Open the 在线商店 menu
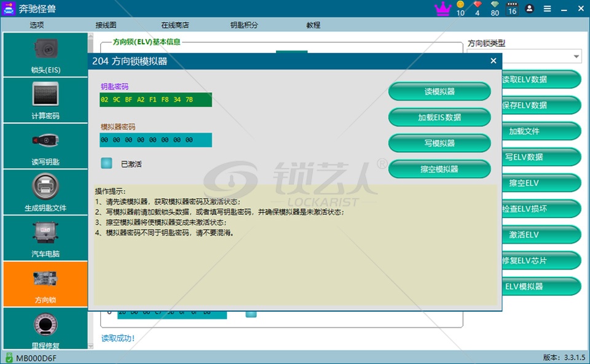Image resolution: width=590 pixels, height=364 pixels. click(175, 25)
